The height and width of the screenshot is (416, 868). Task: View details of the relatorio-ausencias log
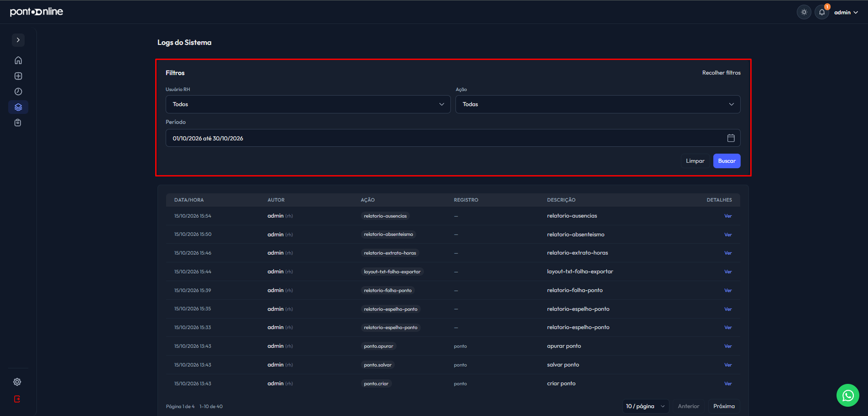coord(728,216)
